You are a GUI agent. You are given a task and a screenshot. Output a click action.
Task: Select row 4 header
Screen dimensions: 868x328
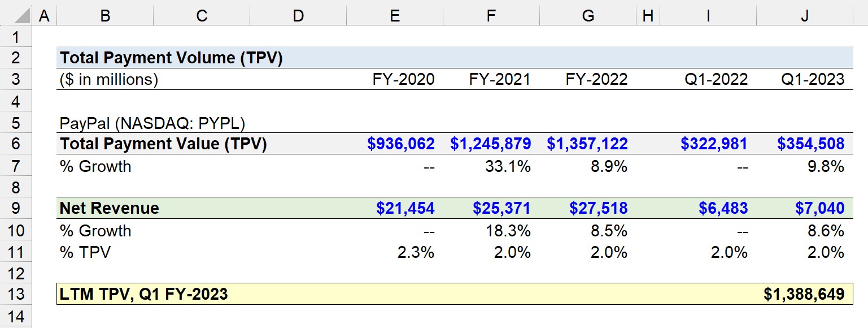(16, 101)
